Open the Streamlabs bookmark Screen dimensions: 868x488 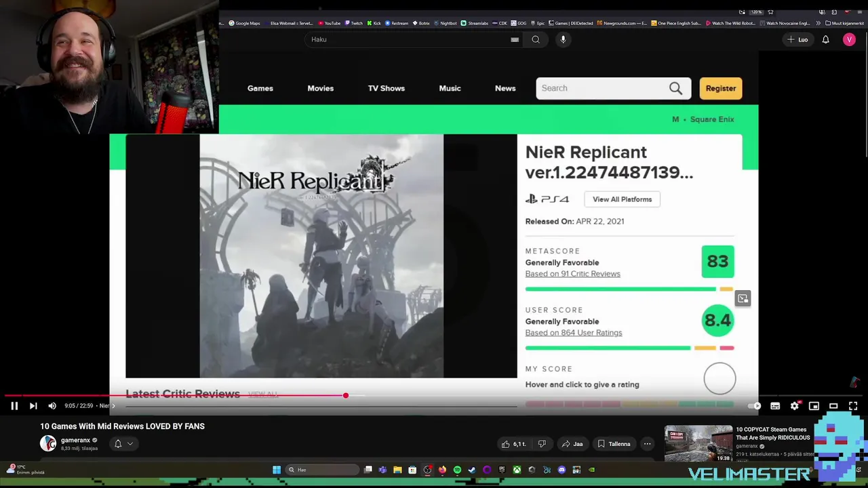pyautogui.click(x=474, y=23)
